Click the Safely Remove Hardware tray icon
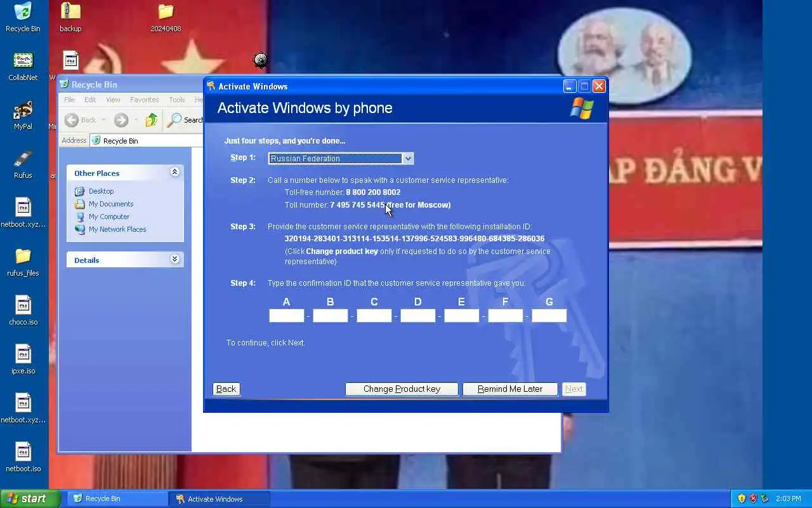Viewport: 812px width, 508px height. (764, 498)
